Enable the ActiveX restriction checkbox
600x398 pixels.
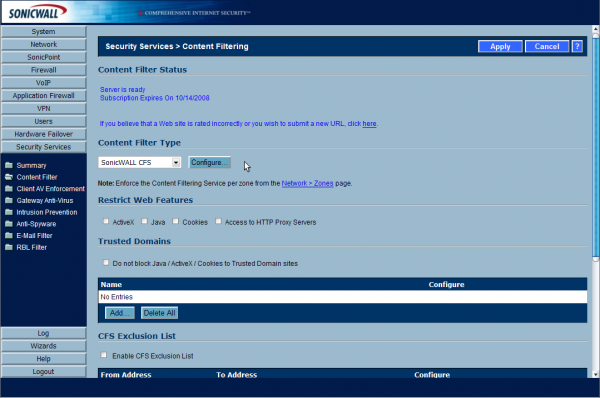click(x=106, y=221)
